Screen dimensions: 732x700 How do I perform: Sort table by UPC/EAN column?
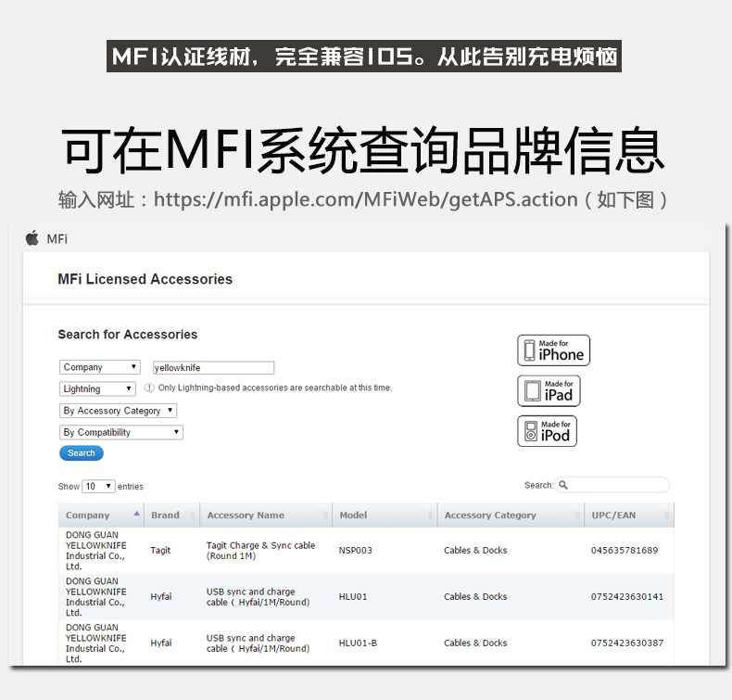click(629, 515)
